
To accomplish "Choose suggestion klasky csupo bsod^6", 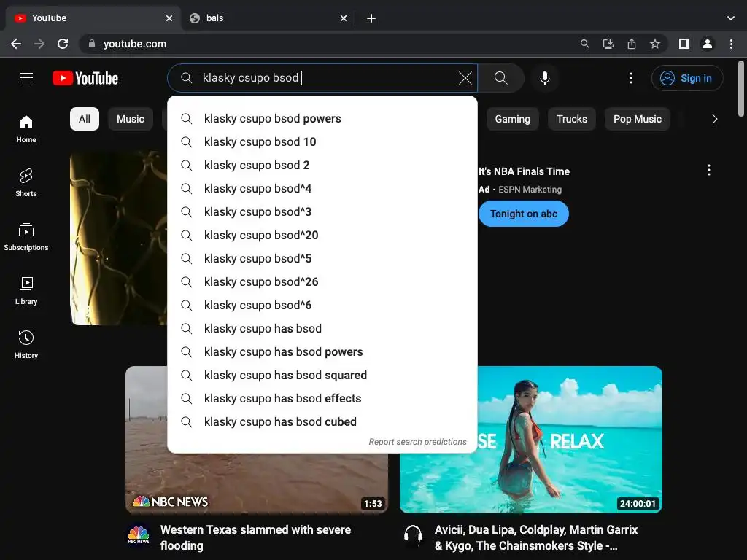I will coord(322,306).
